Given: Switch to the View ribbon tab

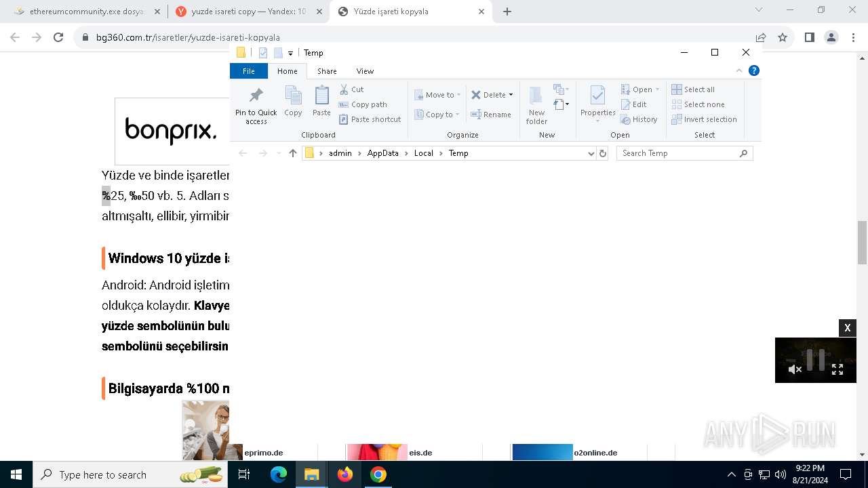Looking at the screenshot, I should tap(365, 71).
